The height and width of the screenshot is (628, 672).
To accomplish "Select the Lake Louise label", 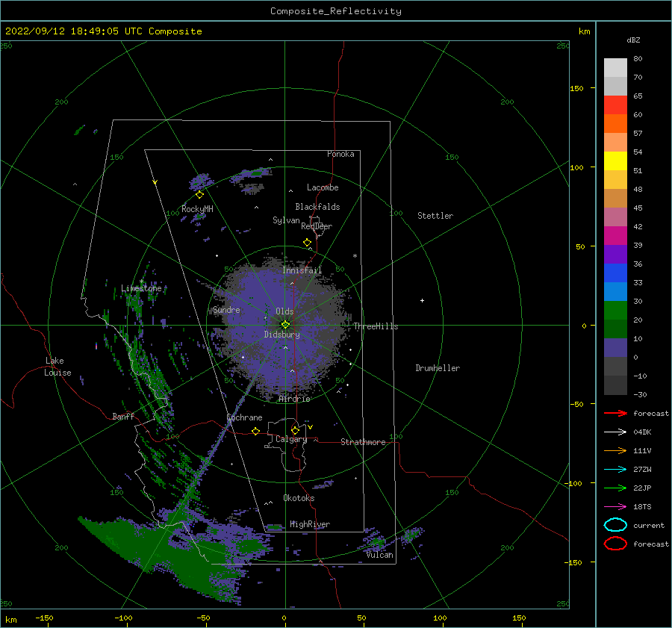I will click(x=57, y=367).
